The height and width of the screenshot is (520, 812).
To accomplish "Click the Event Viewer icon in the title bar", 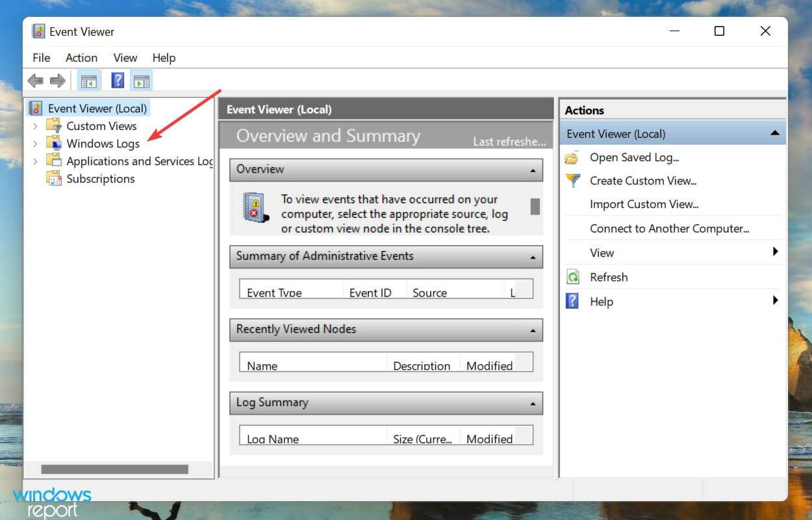I will (38, 31).
